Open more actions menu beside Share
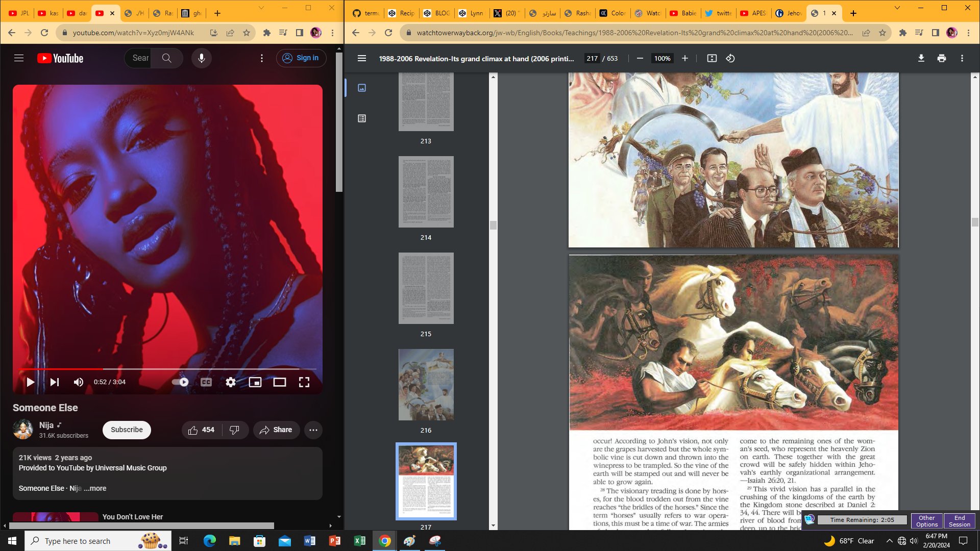Screen dimensions: 980x551 tap(313, 430)
